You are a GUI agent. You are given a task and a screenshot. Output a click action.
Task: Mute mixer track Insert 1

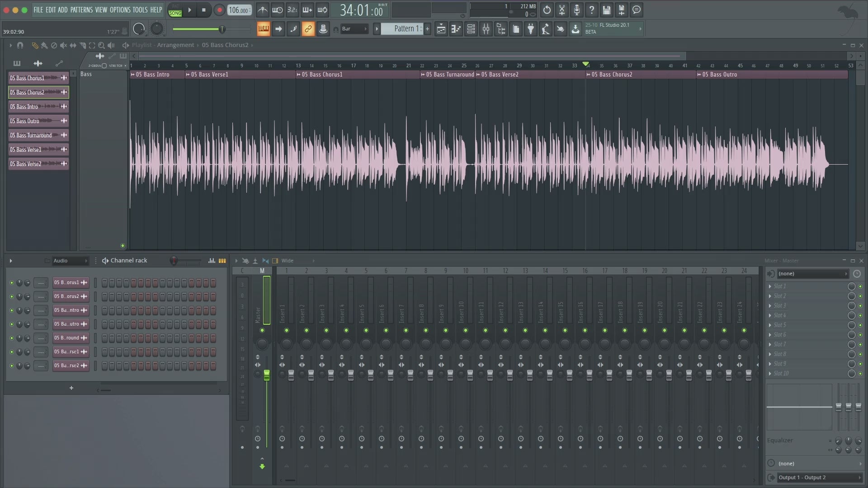click(x=287, y=331)
